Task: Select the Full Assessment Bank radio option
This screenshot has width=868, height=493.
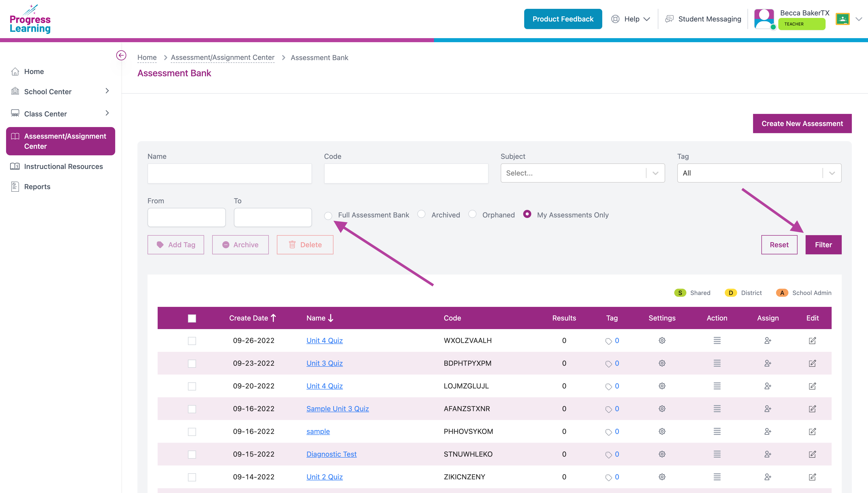Action: click(x=328, y=216)
